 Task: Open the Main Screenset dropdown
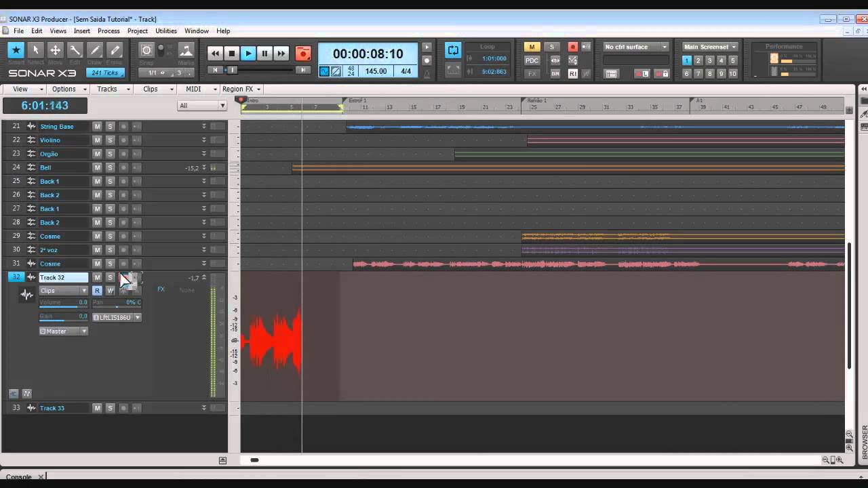(710, 47)
